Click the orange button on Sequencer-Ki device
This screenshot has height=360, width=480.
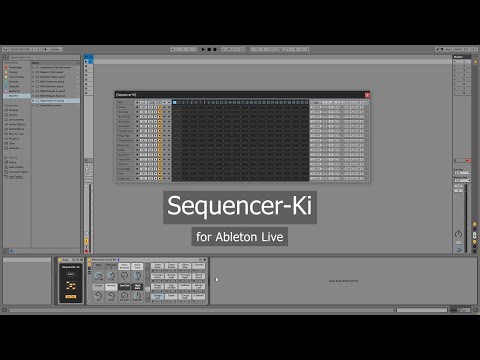[71, 296]
